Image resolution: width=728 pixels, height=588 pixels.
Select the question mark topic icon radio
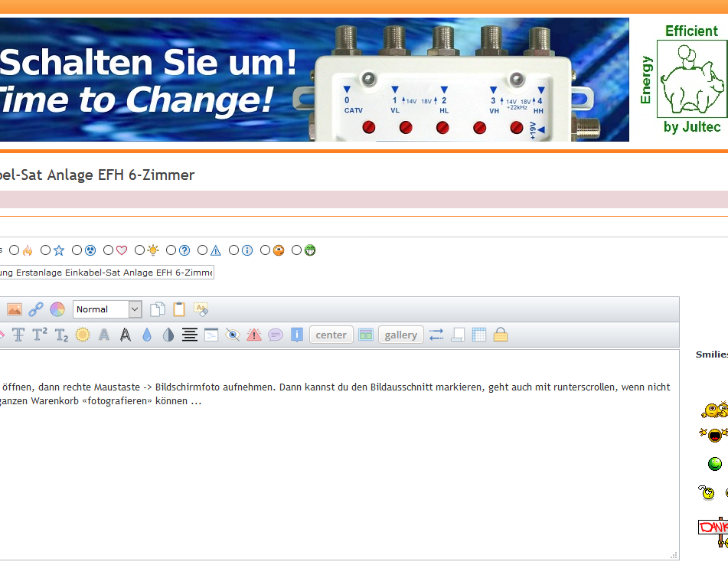(171, 250)
